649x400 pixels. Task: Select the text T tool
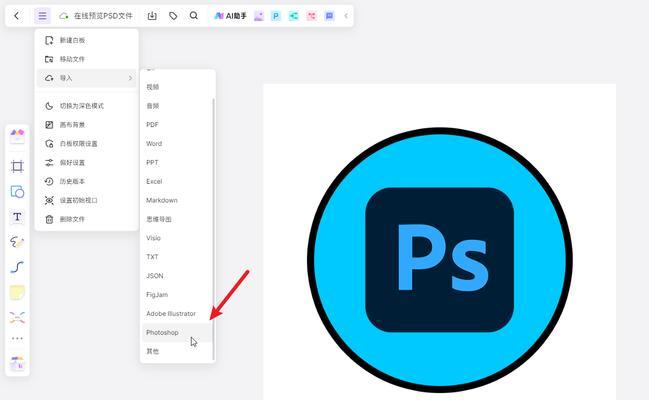17,217
